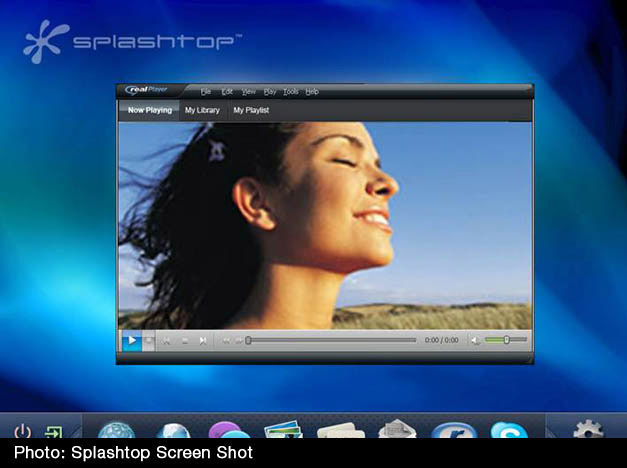The width and height of the screenshot is (627, 468).
Task: Skip to the previous track
Action: pos(167,341)
